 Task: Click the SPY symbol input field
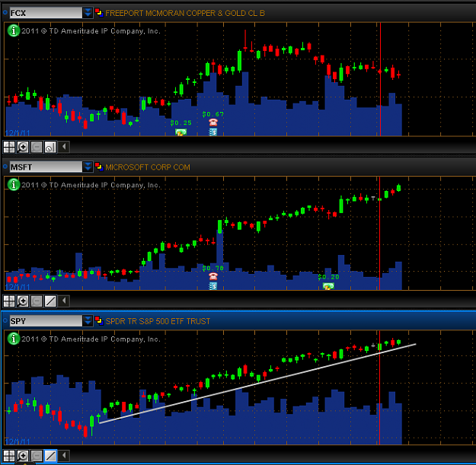tap(46, 321)
